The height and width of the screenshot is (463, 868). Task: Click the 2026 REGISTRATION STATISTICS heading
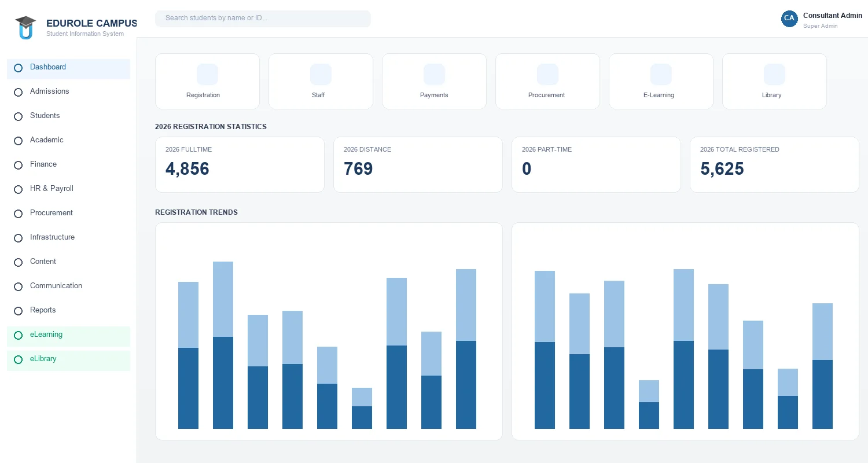point(211,127)
